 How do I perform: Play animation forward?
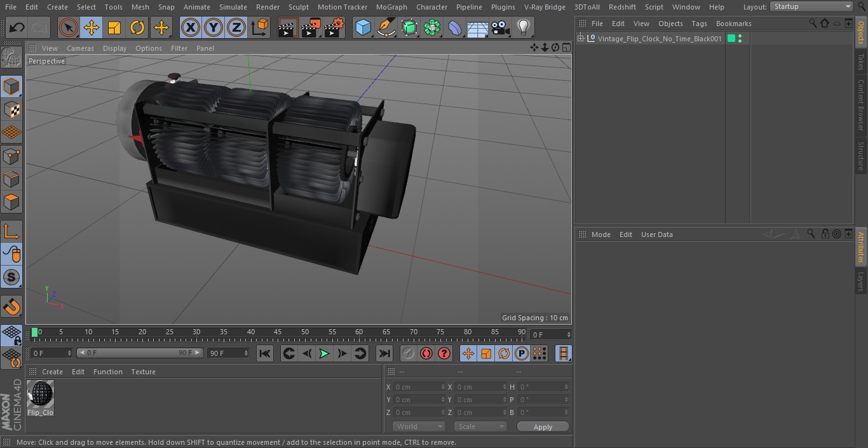click(324, 353)
